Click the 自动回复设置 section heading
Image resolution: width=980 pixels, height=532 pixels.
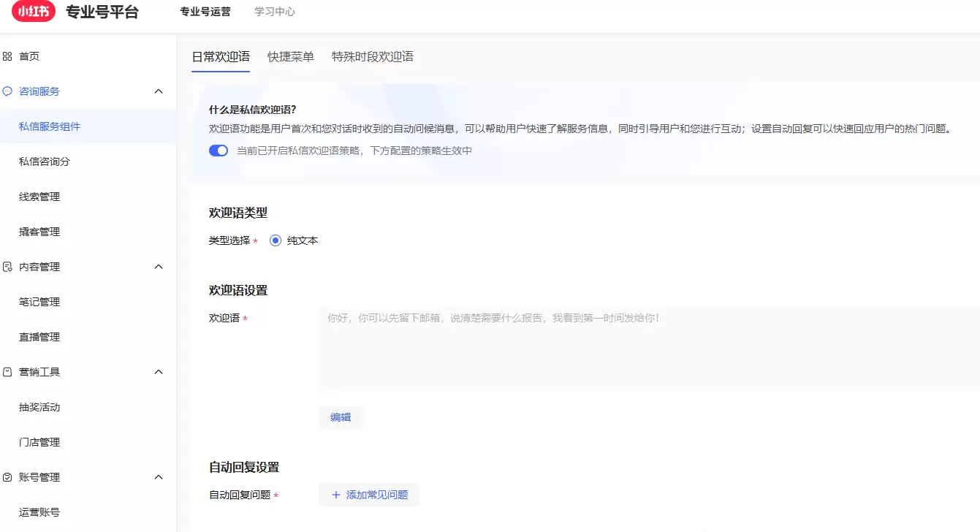(244, 467)
